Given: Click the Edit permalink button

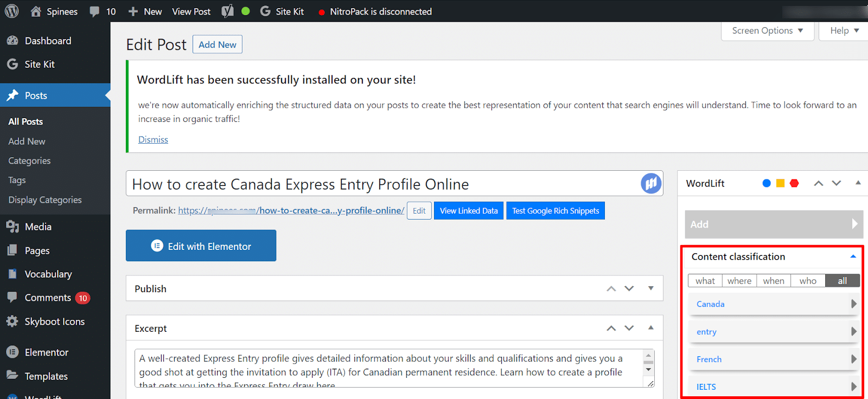Looking at the screenshot, I should point(419,211).
